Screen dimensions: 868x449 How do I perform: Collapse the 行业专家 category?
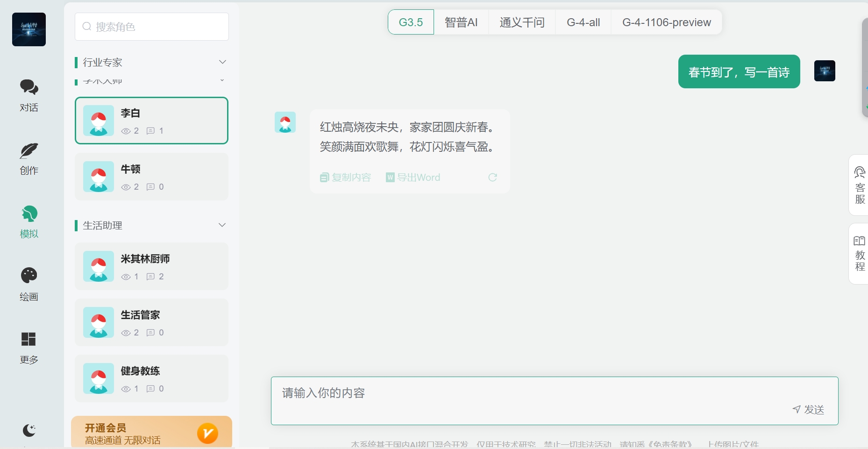(223, 62)
